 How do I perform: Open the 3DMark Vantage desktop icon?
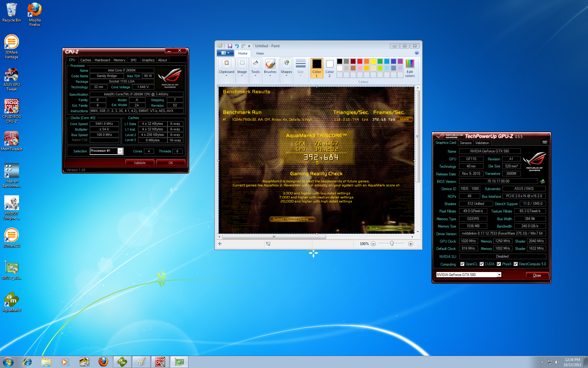pos(12,47)
